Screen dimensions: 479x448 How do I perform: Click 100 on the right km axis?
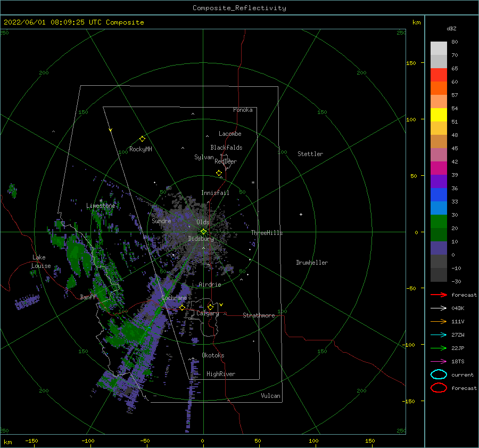tap(411, 119)
